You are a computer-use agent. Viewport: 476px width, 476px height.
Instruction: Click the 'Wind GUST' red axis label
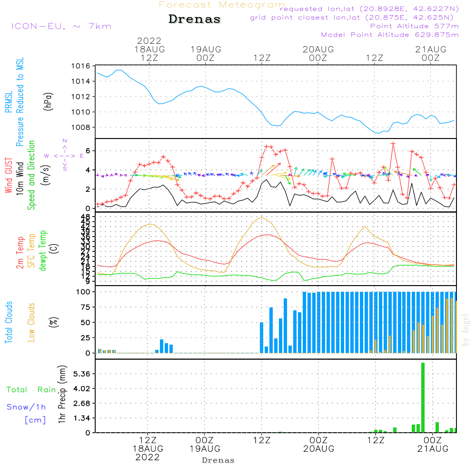tap(9, 175)
